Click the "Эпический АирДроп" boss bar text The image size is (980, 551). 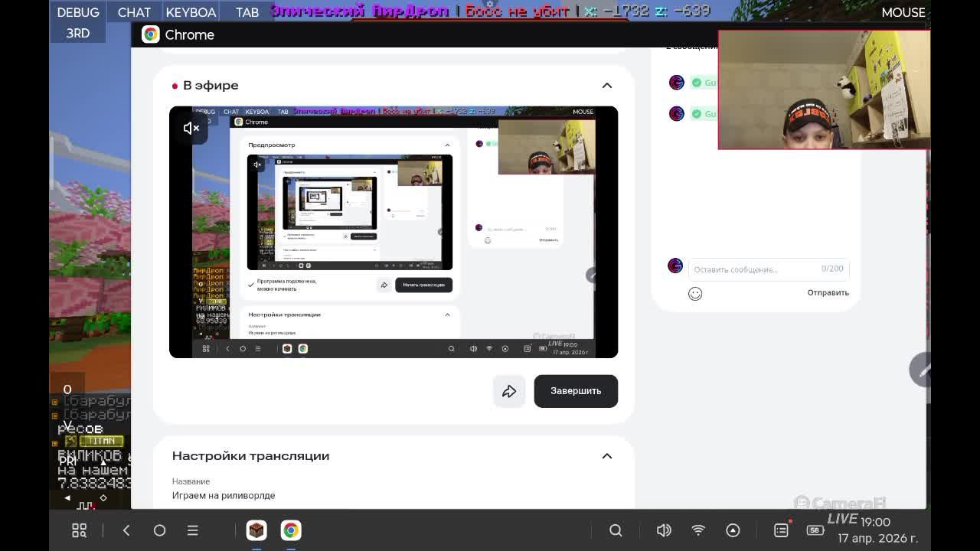[361, 11]
